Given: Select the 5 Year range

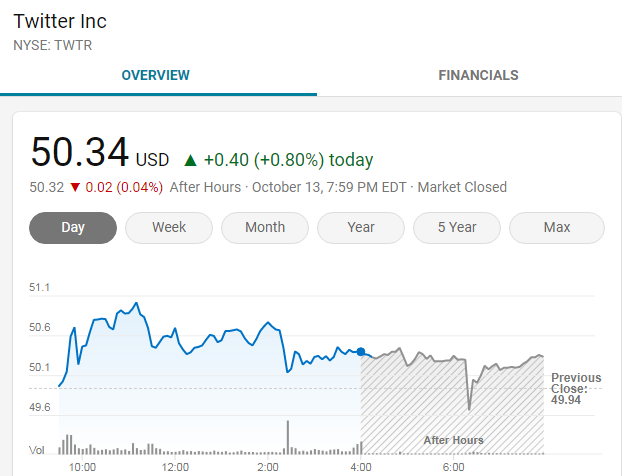Looking at the screenshot, I should [457, 227].
